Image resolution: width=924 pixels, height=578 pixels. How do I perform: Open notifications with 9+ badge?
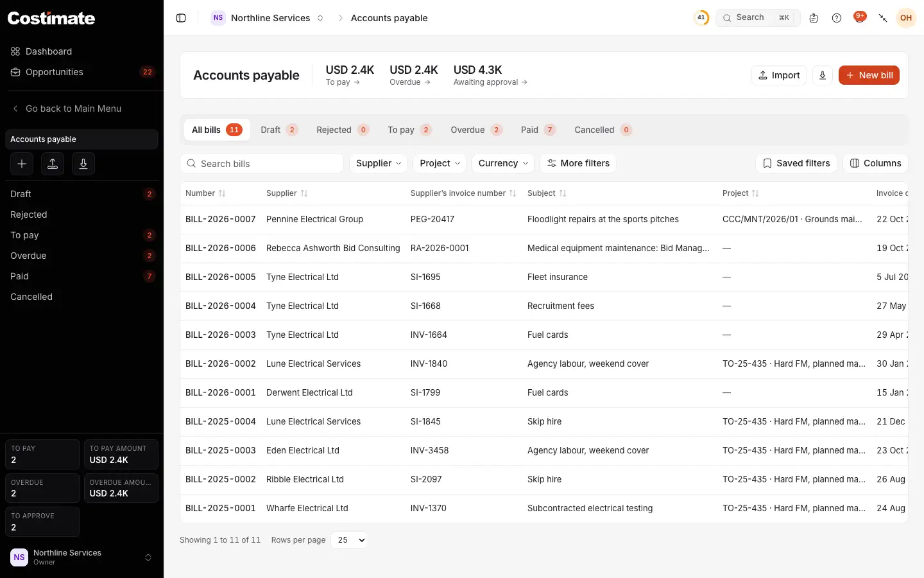860,17
